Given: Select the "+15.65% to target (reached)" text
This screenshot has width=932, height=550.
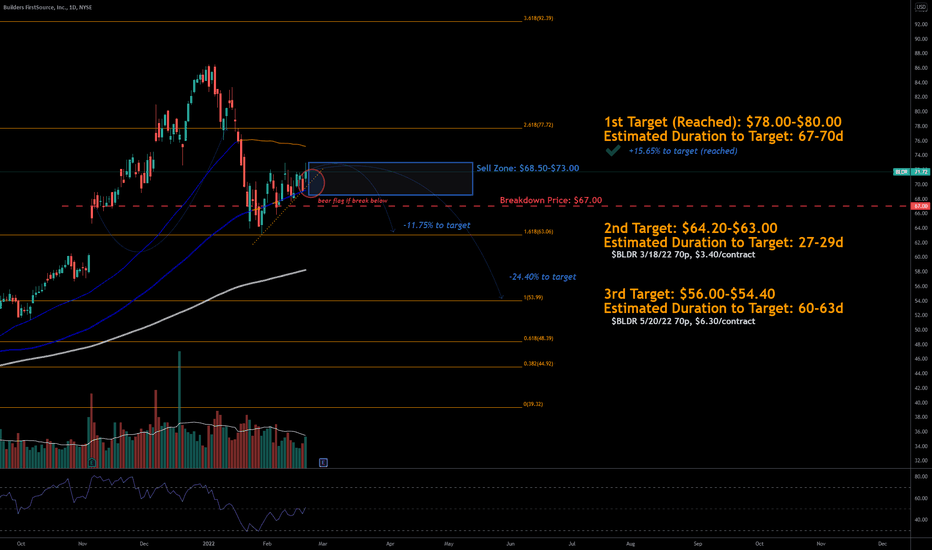Looking at the screenshot, I should pyautogui.click(x=683, y=151).
